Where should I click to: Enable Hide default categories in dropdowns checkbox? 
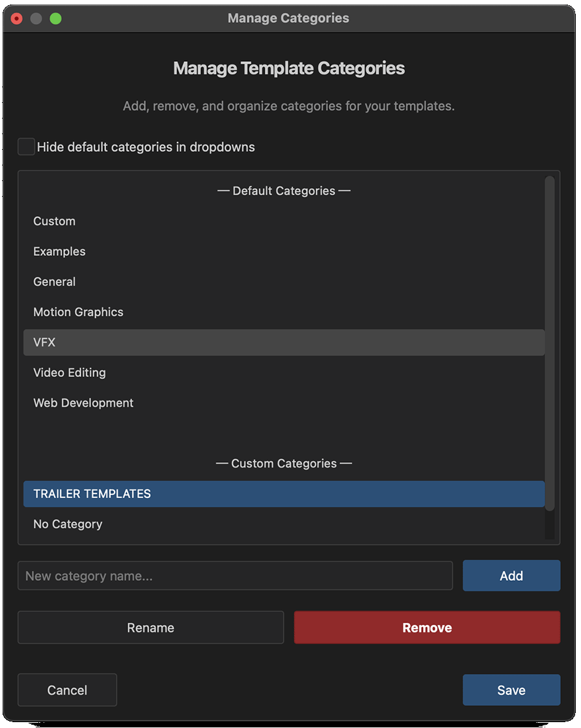27,147
